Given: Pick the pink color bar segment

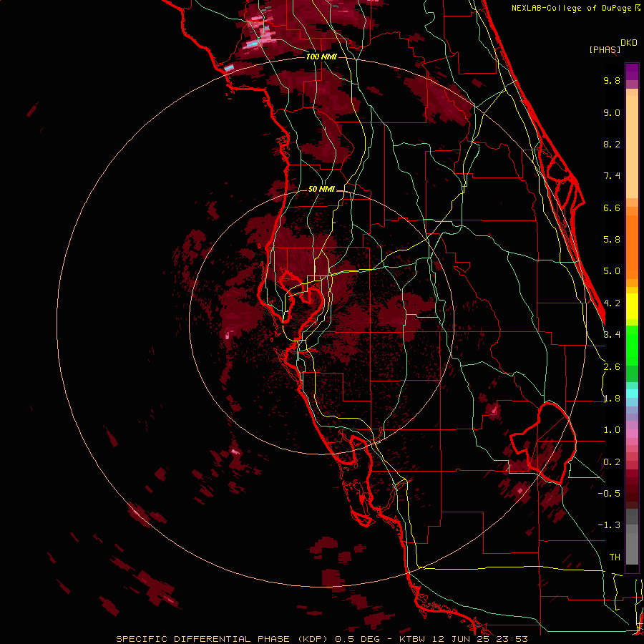Looking at the screenshot, I should (632, 434).
